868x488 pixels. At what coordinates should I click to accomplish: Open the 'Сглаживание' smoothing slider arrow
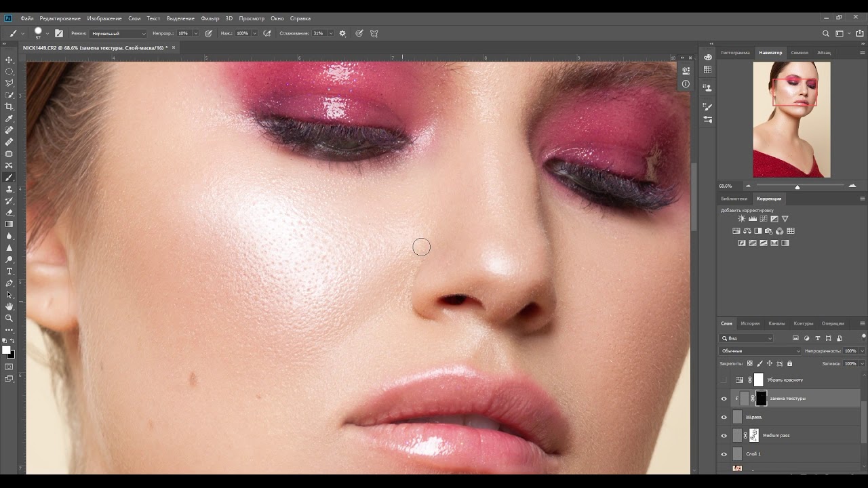click(332, 33)
